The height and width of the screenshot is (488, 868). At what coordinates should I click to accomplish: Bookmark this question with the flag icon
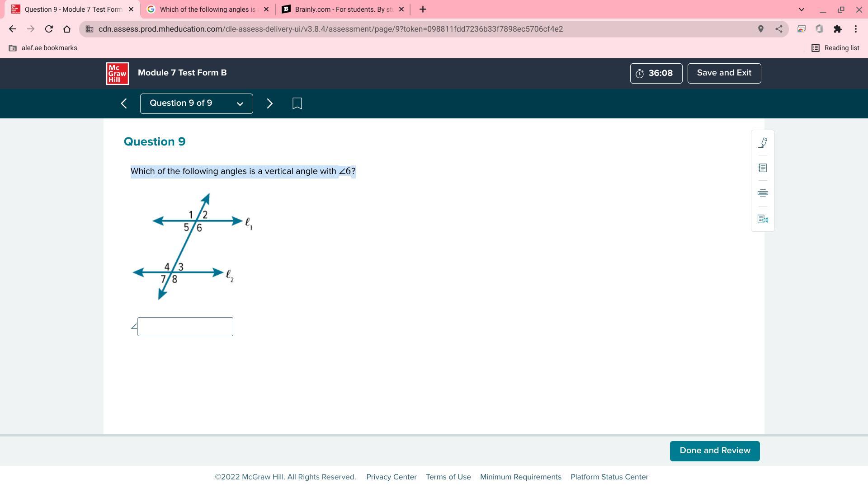tap(297, 103)
